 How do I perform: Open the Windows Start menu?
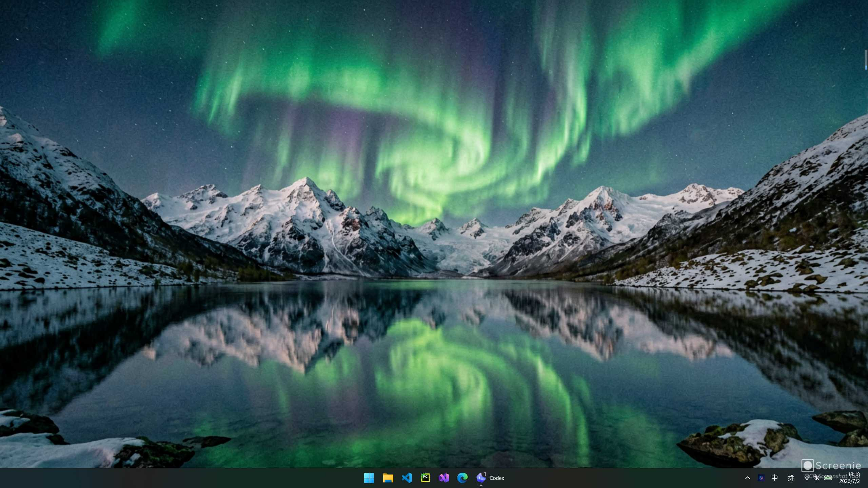369,478
